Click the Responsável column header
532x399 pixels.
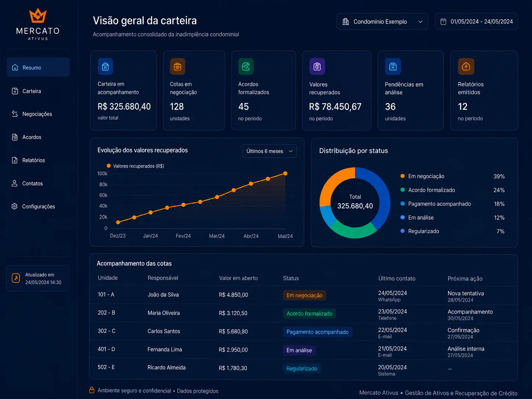163,278
